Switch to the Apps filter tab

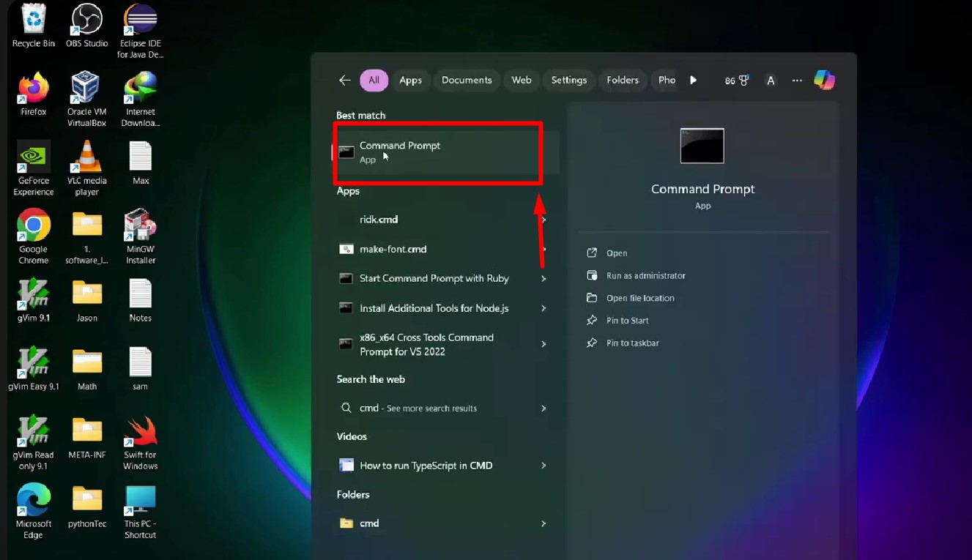pyautogui.click(x=410, y=81)
